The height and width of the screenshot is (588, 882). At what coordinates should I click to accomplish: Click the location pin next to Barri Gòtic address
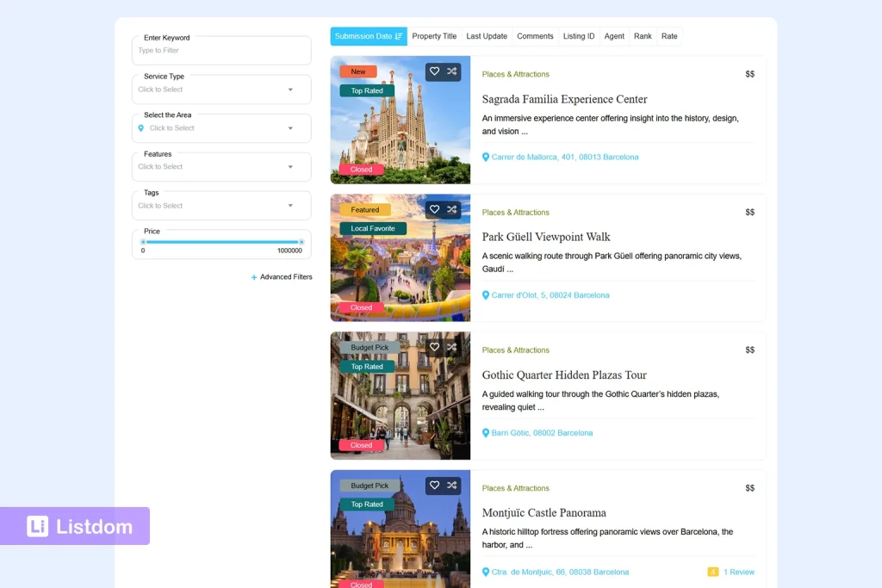[x=486, y=432]
